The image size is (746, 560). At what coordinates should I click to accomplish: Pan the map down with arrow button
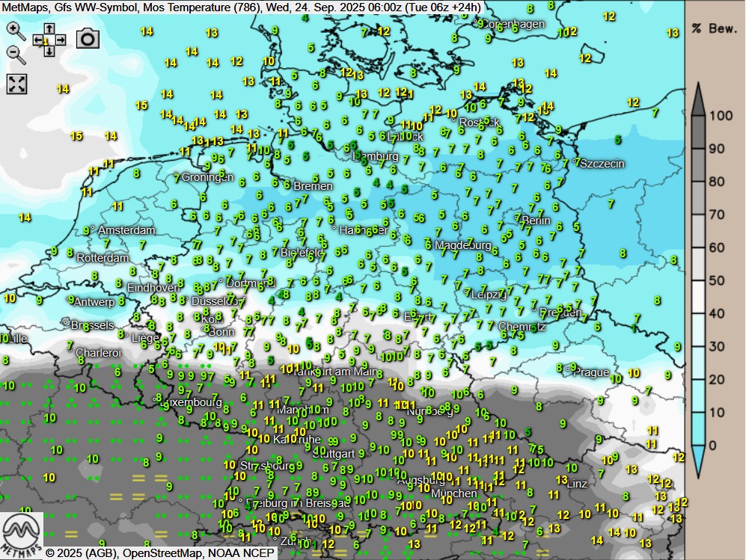pos(49,51)
